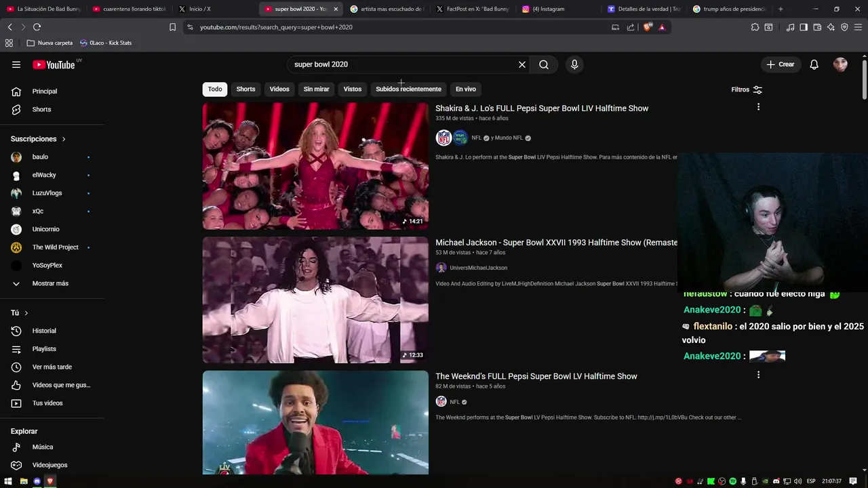Open the Brave main menu
Image resolution: width=868 pixels, height=488 pixels.
point(859,27)
